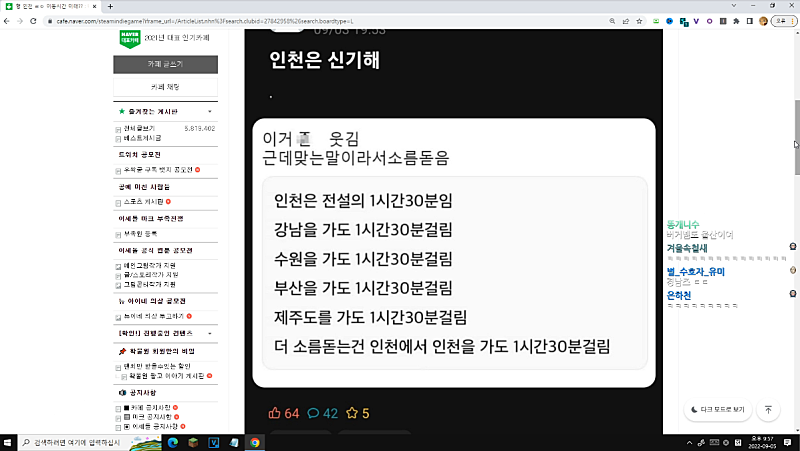Open 멤버만 받을수있는 할인 board
The height and width of the screenshot is (451, 800).
[157, 366]
